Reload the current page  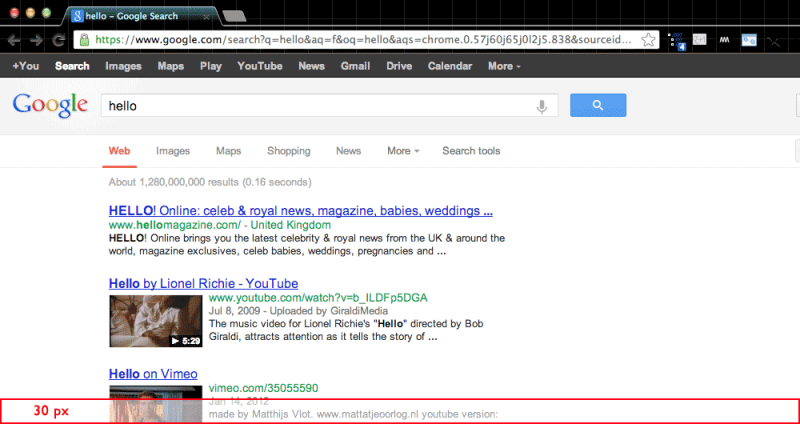coord(60,40)
